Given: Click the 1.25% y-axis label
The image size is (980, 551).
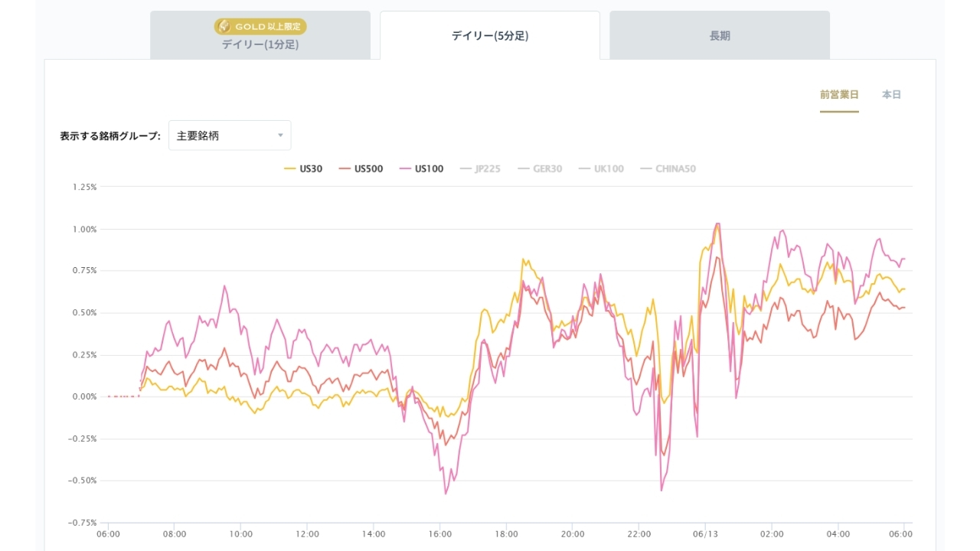Looking at the screenshot, I should point(84,187).
